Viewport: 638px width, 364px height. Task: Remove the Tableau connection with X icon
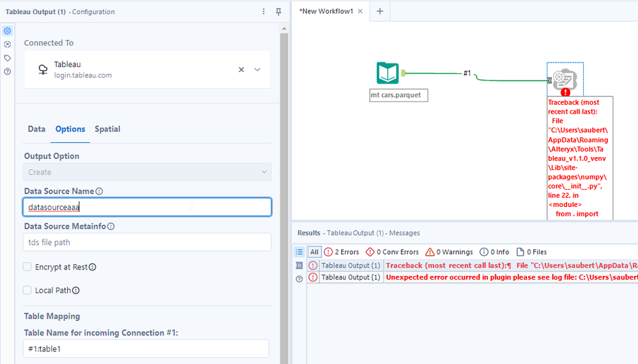pos(241,70)
